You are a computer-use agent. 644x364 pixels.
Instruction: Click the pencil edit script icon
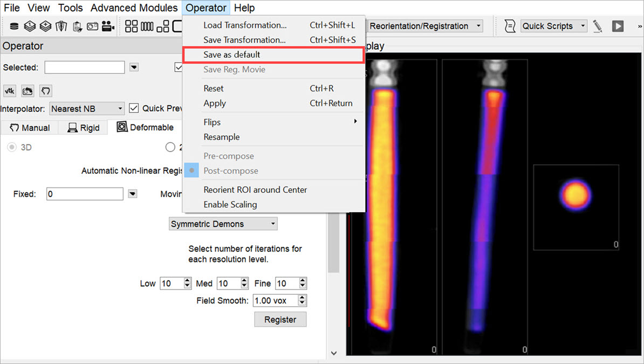point(598,26)
